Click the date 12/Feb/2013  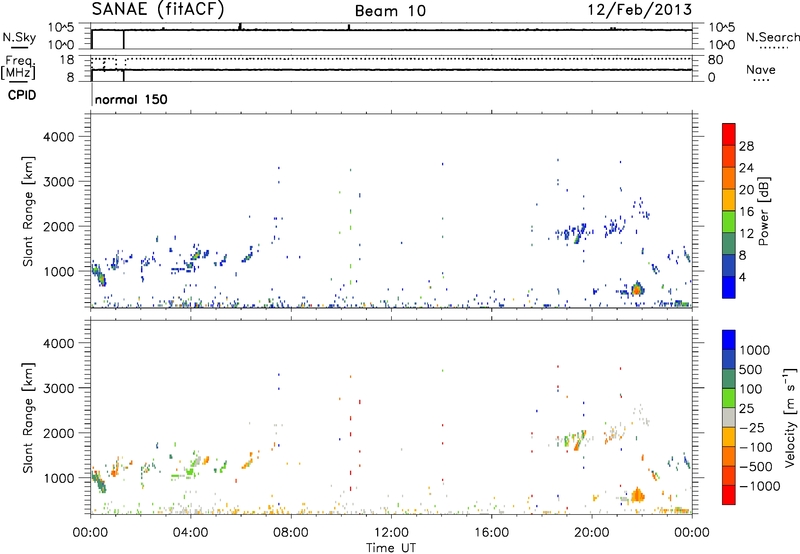point(640,9)
